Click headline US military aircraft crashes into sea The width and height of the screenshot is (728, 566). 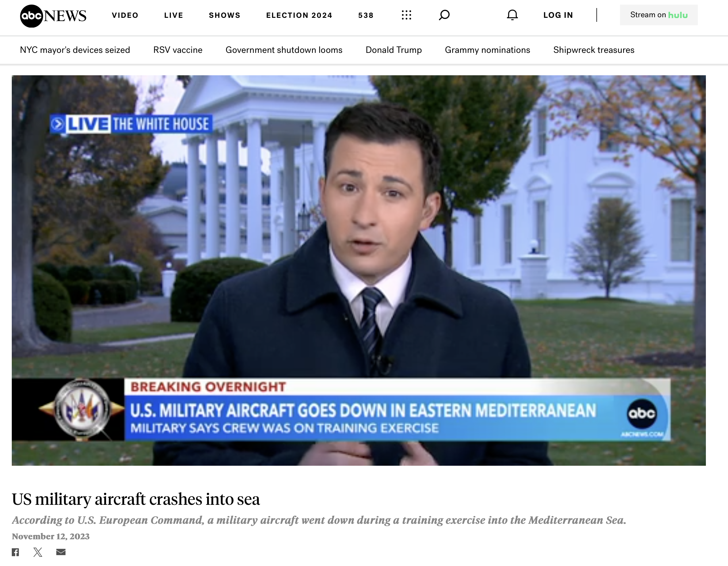(136, 499)
